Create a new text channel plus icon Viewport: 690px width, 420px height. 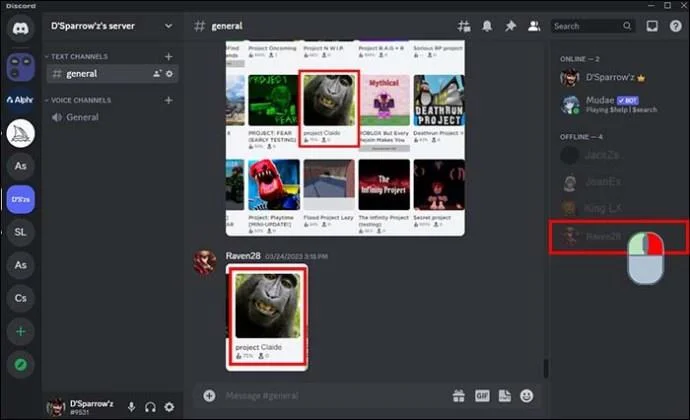click(168, 56)
